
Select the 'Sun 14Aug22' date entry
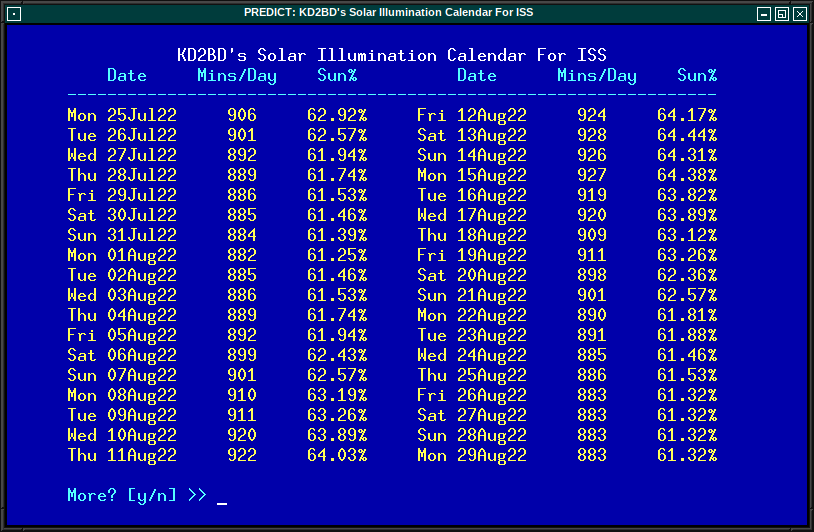(472, 155)
